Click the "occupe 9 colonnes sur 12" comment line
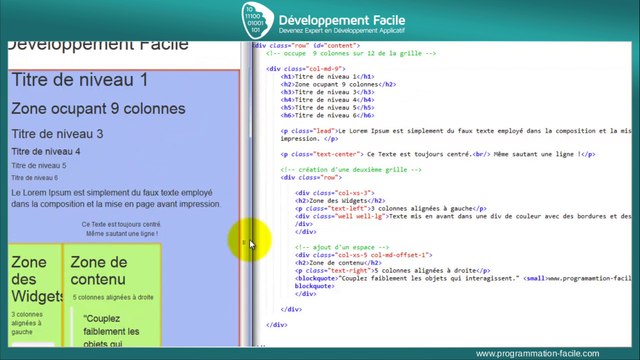 pyautogui.click(x=351, y=53)
